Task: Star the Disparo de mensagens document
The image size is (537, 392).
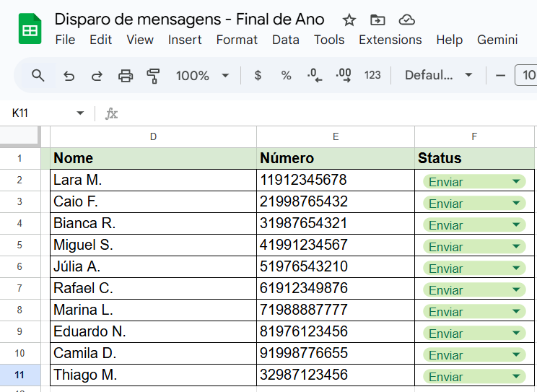Action: tap(349, 20)
